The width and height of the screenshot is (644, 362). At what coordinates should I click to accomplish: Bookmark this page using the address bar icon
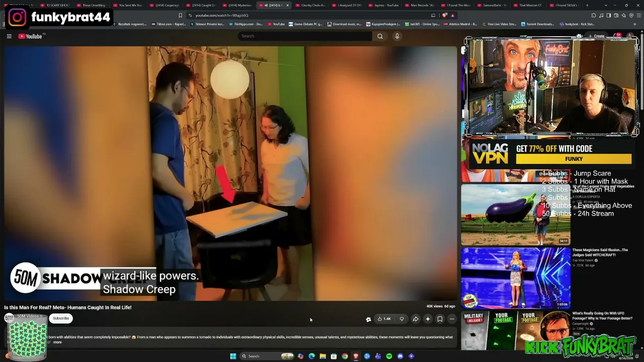(180, 16)
